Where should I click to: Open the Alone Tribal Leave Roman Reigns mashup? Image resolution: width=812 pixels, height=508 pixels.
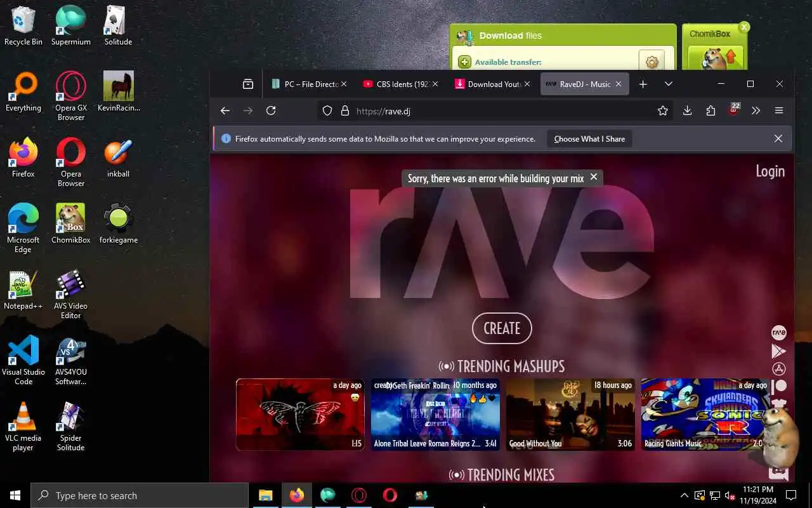point(435,414)
